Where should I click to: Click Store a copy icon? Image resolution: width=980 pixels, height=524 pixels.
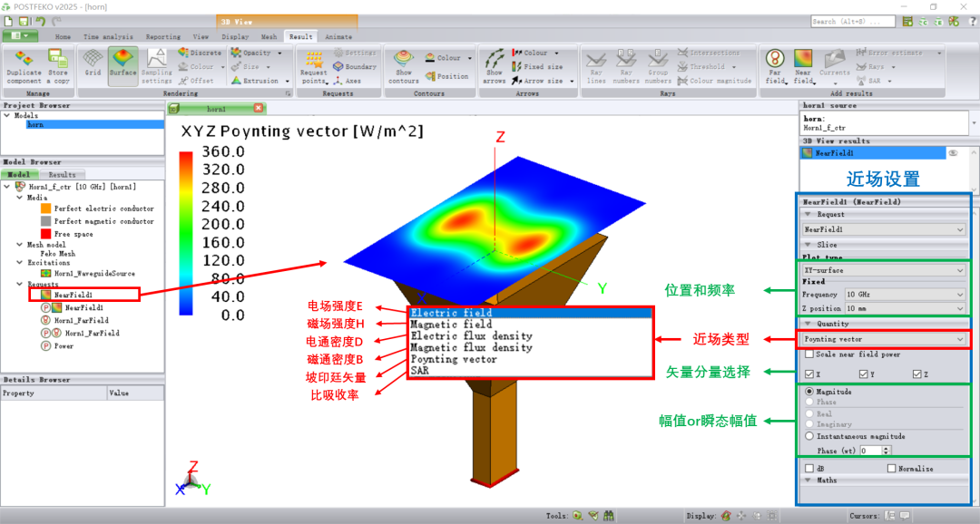tap(59, 62)
